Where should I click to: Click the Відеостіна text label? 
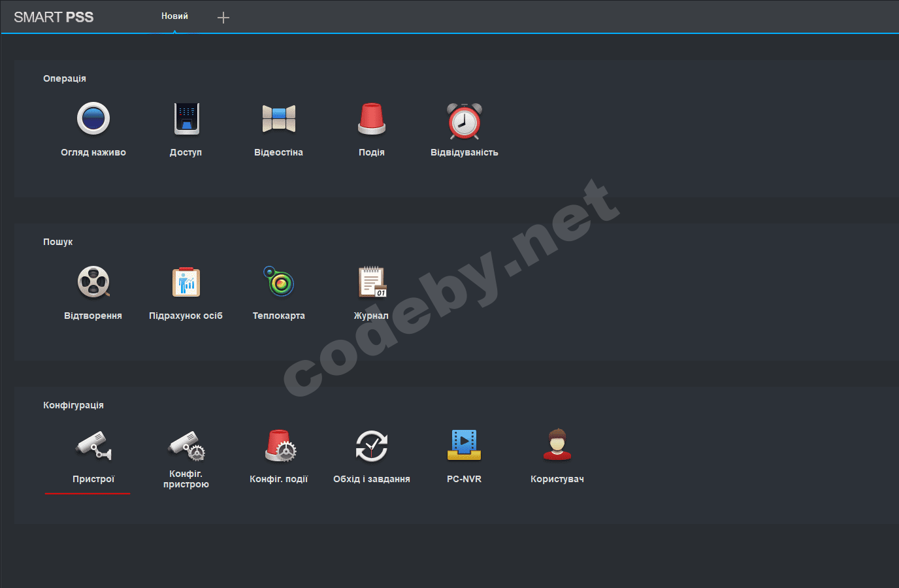(279, 152)
